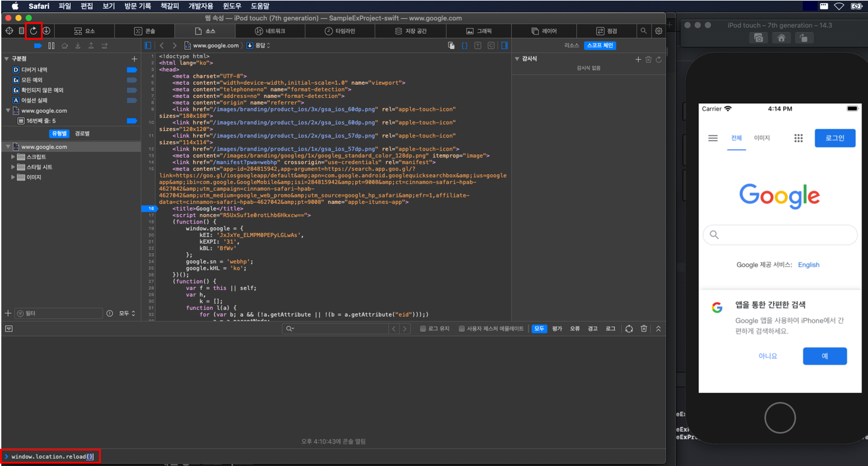
Task: Click the clear watch expressions trash icon
Action: pos(649,59)
